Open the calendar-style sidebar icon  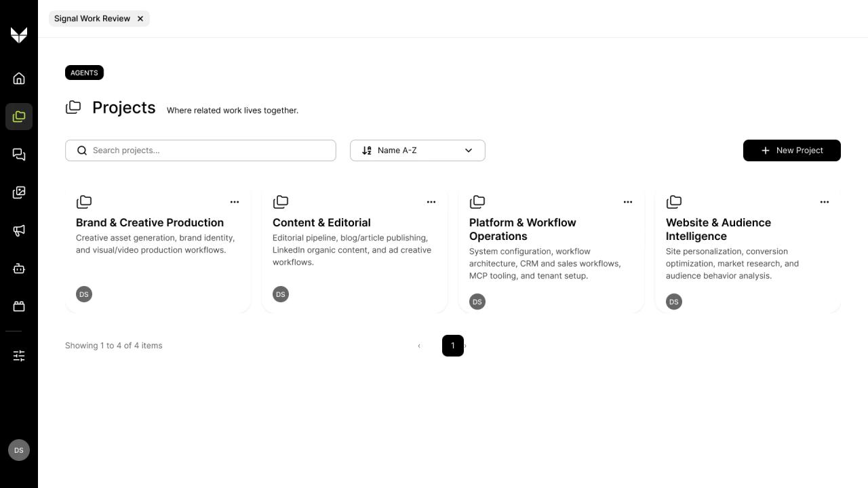pyautogui.click(x=19, y=306)
